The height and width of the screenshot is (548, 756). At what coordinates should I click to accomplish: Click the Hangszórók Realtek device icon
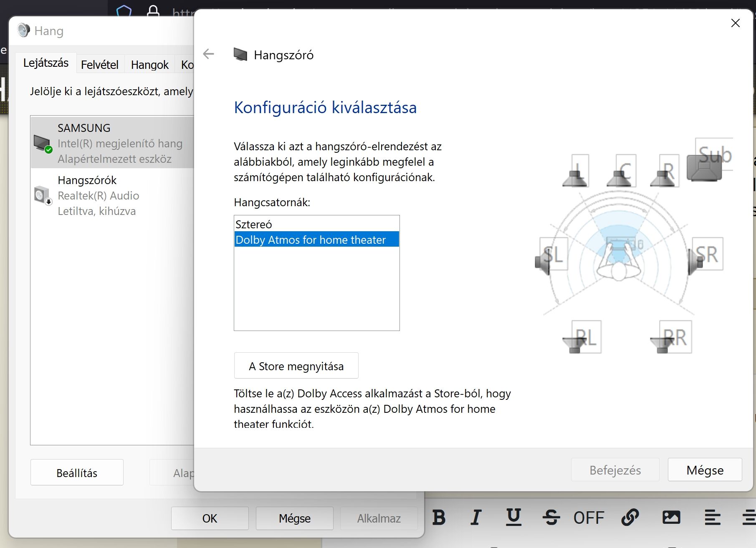[43, 195]
